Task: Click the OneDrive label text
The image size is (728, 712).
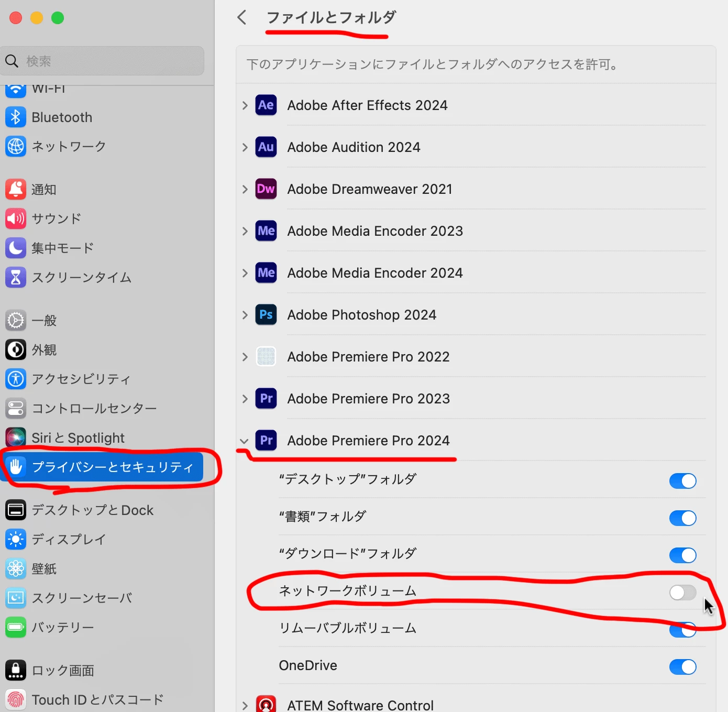Action: click(308, 665)
